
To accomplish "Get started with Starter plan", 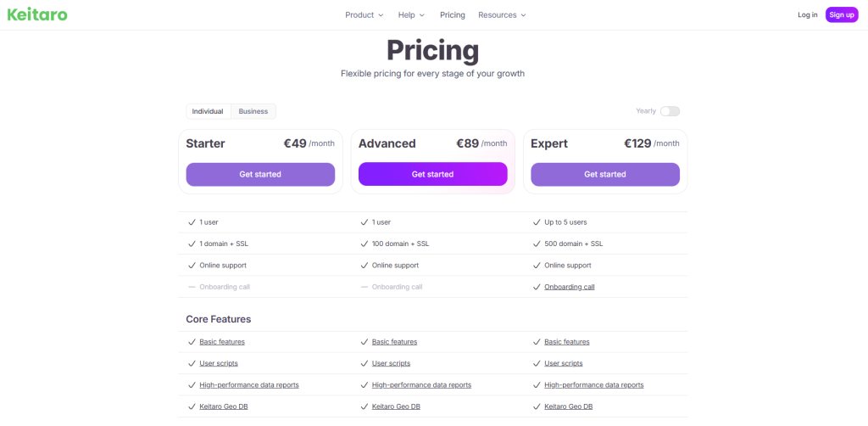I will click(x=260, y=174).
